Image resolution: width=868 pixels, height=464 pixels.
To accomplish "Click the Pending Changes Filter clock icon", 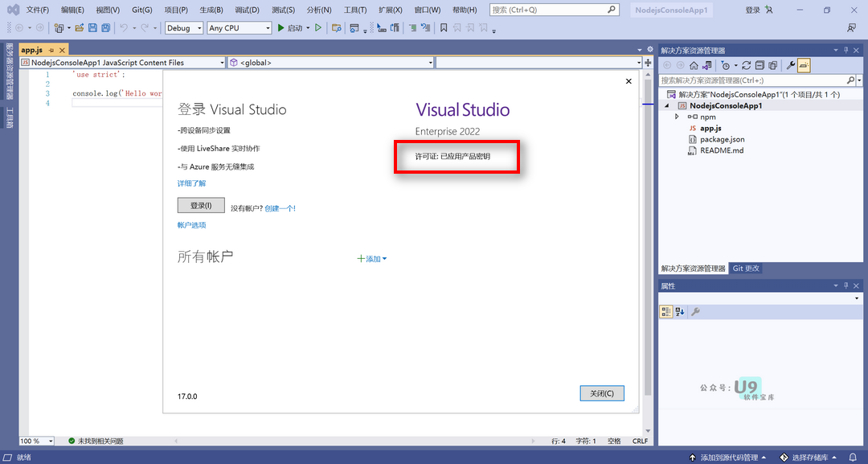I will (x=725, y=65).
